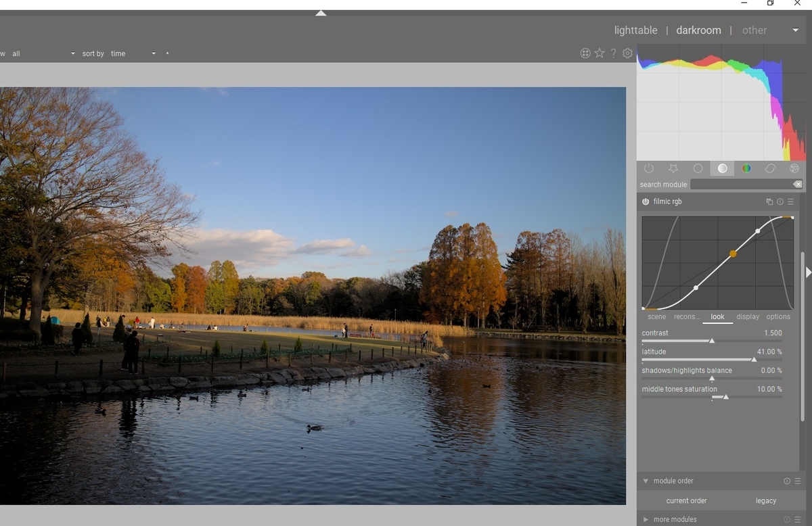Screen dimensions: 812x526
Task: Select correction module group circular arrows icon
Action: tap(770, 168)
